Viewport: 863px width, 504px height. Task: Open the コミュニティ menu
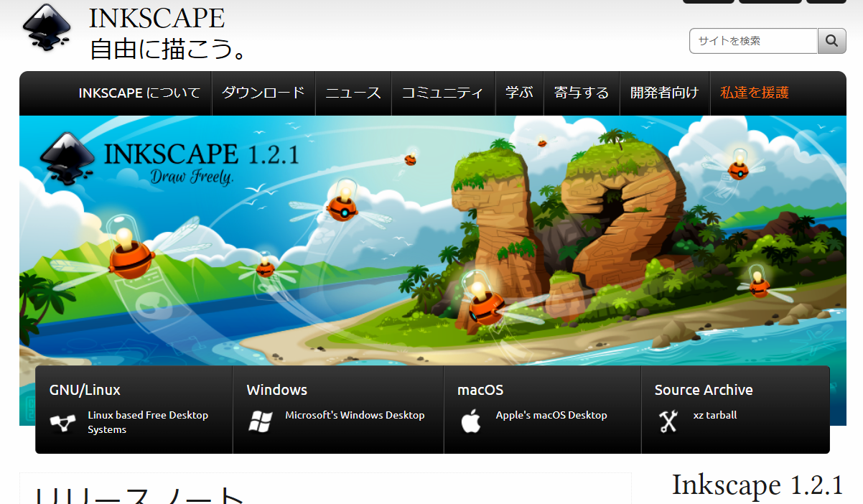[442, 93]
